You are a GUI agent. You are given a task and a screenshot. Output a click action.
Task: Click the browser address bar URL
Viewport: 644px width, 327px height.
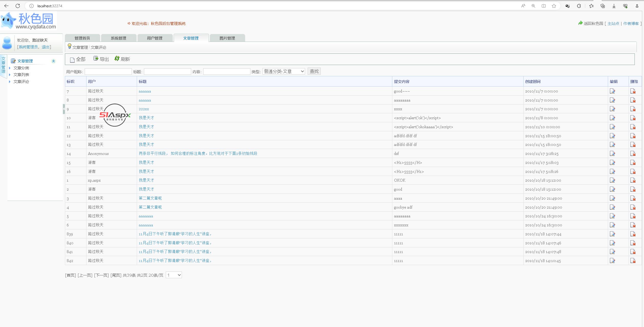[x=50, y=6]
